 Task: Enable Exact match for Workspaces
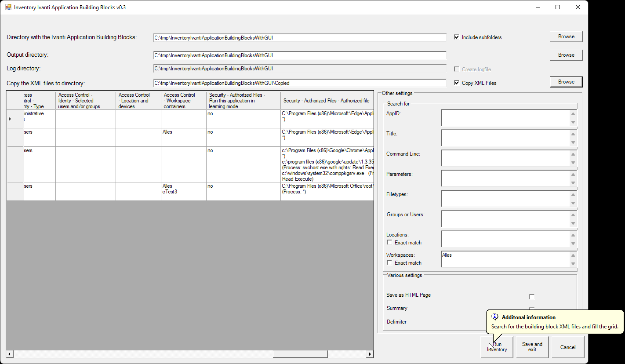[389, 263]
